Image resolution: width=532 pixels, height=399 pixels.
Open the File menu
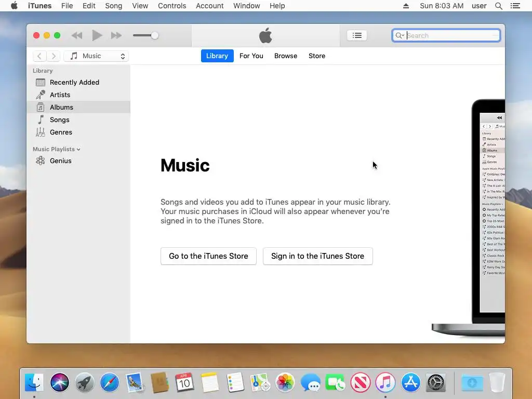point(67,6)
